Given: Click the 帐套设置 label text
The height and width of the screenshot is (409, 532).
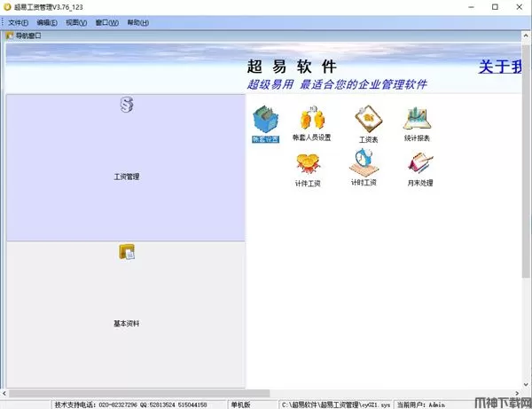Looking at the screenshot, I should coord(266,139).
